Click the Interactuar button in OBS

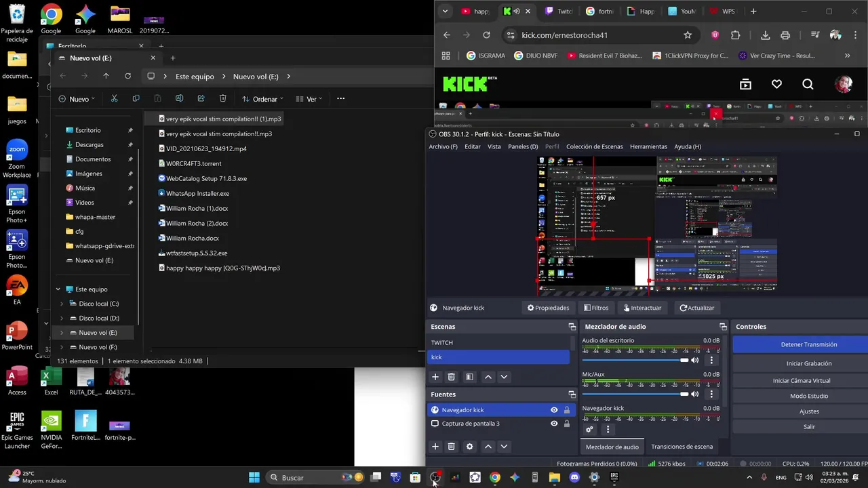[642, 308]
